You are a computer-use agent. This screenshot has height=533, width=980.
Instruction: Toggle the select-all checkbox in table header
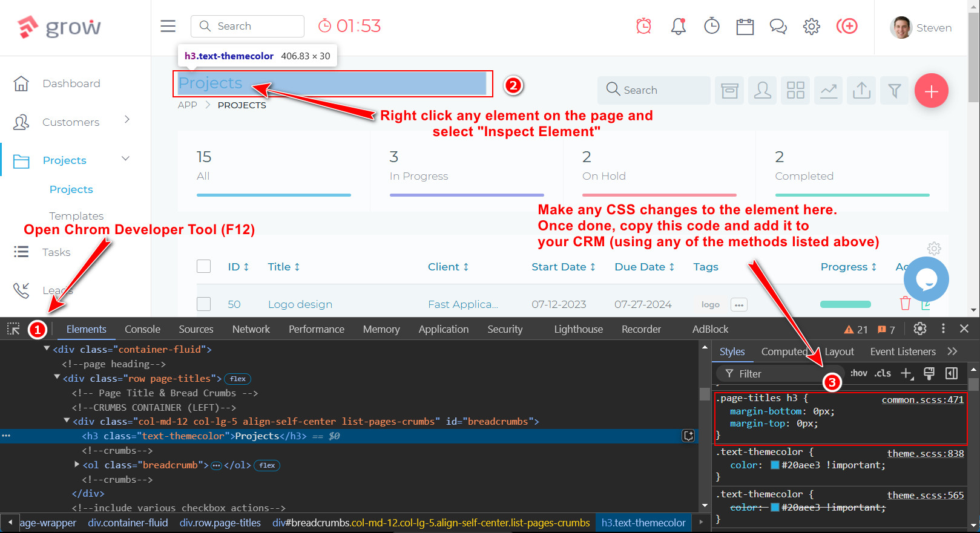click(x=204, y=267)
